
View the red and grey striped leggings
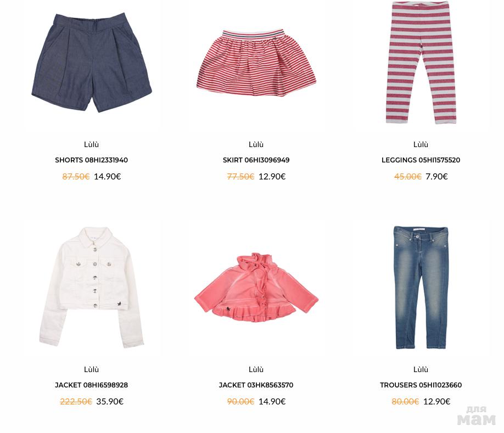coord(421,63)
